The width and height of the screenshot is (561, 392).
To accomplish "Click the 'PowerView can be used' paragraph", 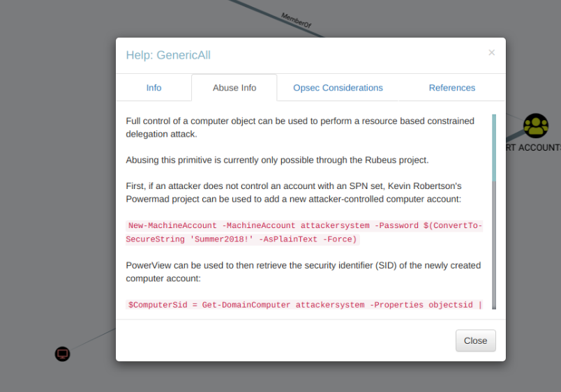I will (303, 272).
